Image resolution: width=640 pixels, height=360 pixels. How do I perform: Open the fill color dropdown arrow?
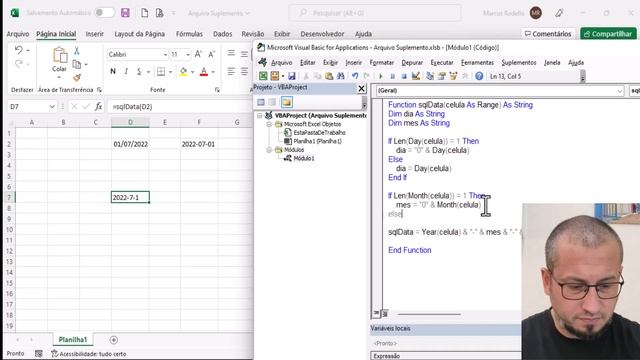pos(192,72)
